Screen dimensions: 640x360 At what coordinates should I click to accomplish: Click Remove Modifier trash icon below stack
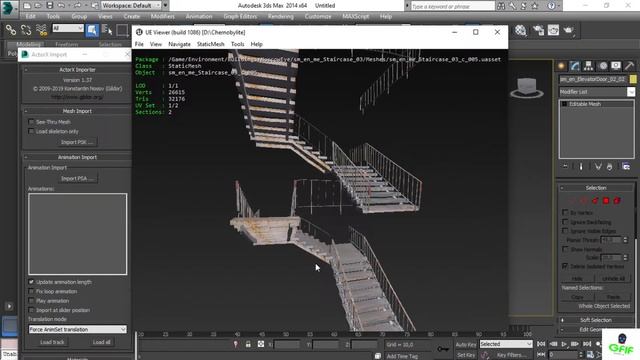[609, 167]
